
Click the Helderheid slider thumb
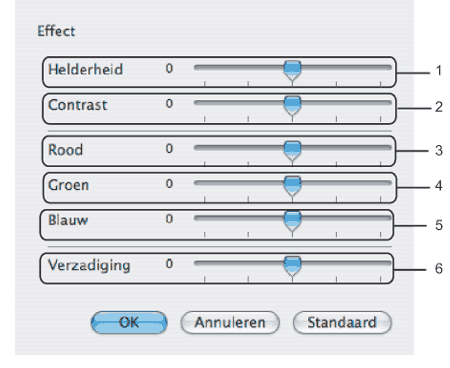coord(292,71)
